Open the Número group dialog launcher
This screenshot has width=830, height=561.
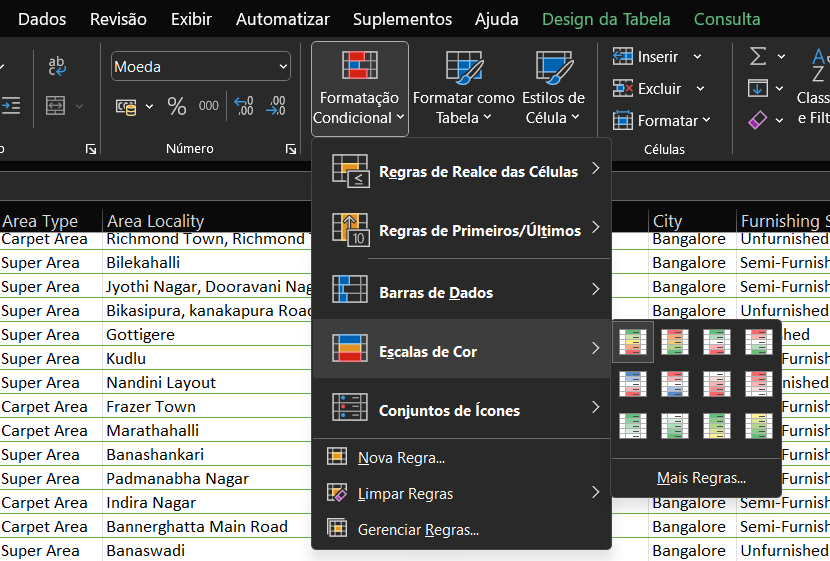291,149
